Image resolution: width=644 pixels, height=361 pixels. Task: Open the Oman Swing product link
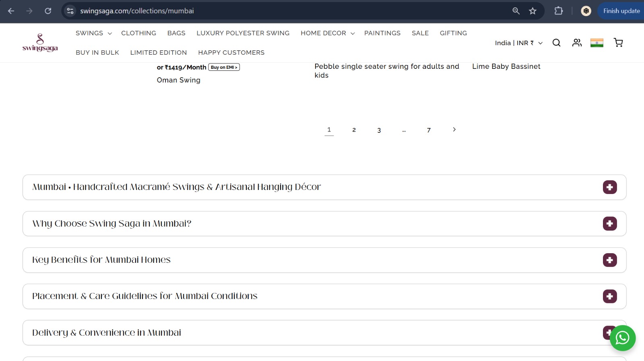[x=179, y=80]
